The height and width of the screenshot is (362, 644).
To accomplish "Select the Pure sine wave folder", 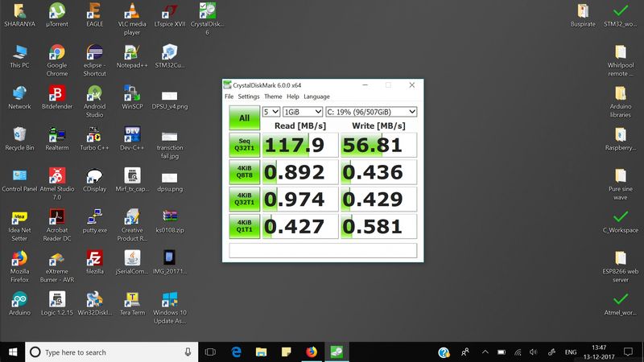I will pos(620,184).
